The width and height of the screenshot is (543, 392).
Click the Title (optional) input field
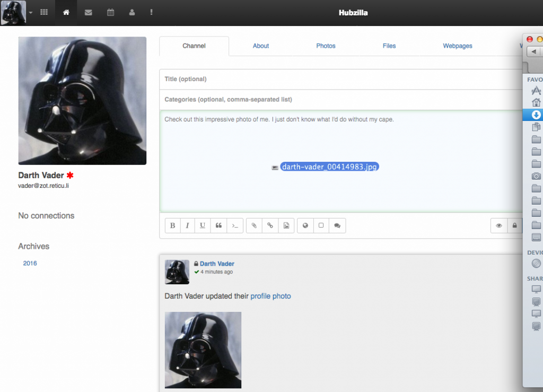pyautogui.click(x=339, y=79)
